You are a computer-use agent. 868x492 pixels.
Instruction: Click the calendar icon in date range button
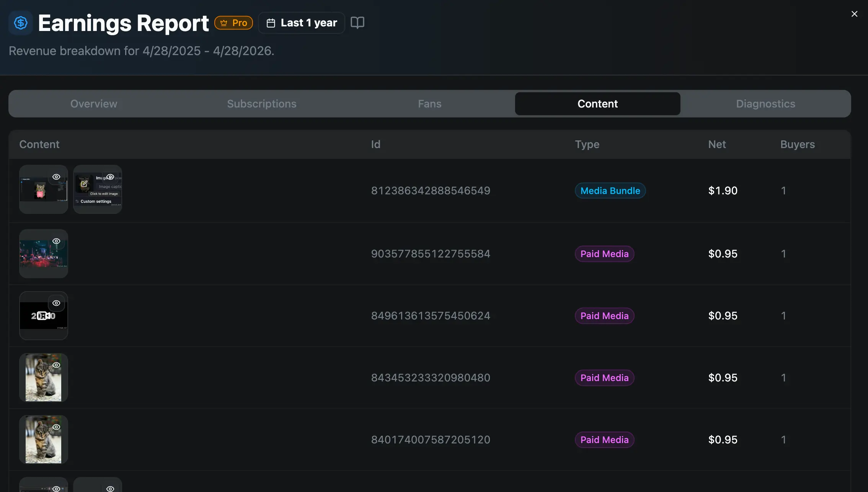271,23
